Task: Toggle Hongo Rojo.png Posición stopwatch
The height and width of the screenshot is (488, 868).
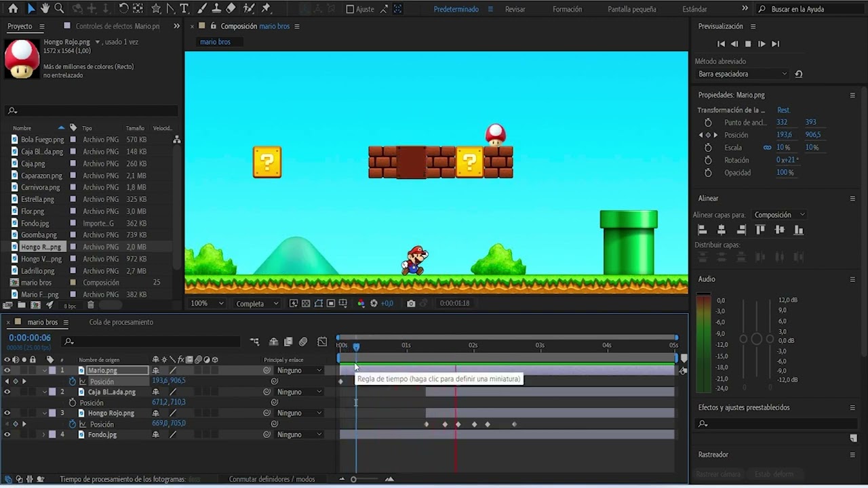Action: point(73,424)
